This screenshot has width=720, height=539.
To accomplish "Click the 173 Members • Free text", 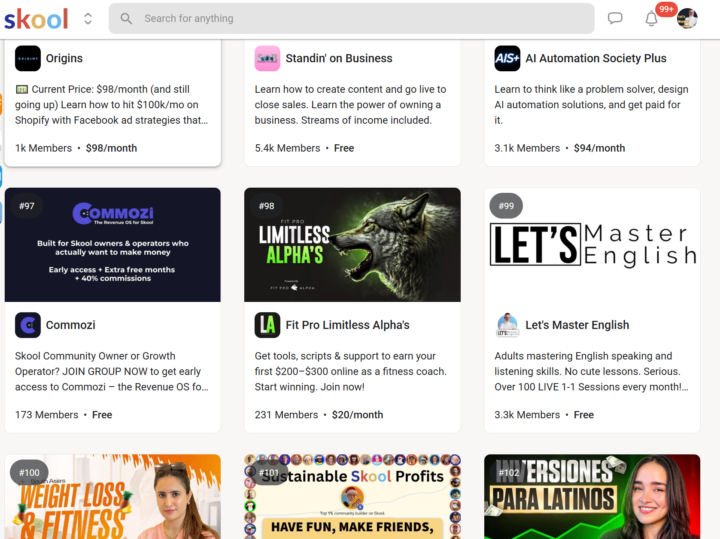I will point(63,415).
